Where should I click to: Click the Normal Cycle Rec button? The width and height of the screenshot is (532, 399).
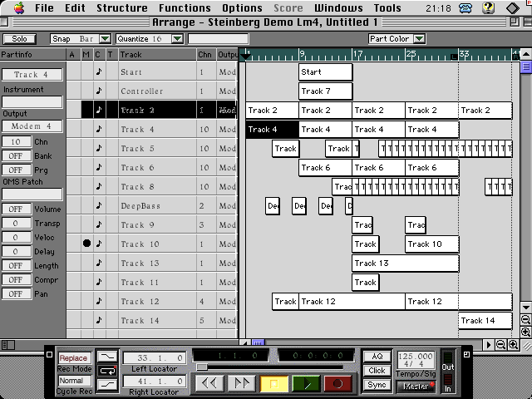pyautogui.click(x=74, y=381)
